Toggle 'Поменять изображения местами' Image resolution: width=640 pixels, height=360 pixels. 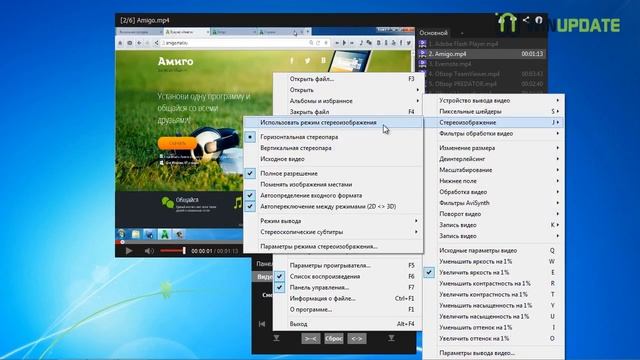tap(333, 184)
